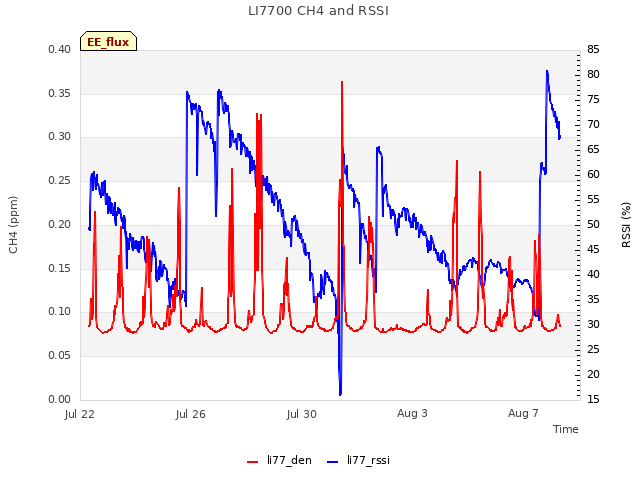Screen dimensions: 640x480
Task: Click the red li77_den legend line swatch
Action: (253, 462)
